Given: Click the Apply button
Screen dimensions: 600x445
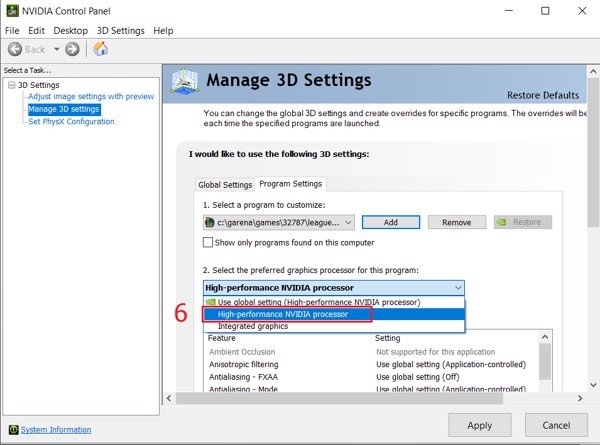Looking at the screenshot, I should 480,425.
